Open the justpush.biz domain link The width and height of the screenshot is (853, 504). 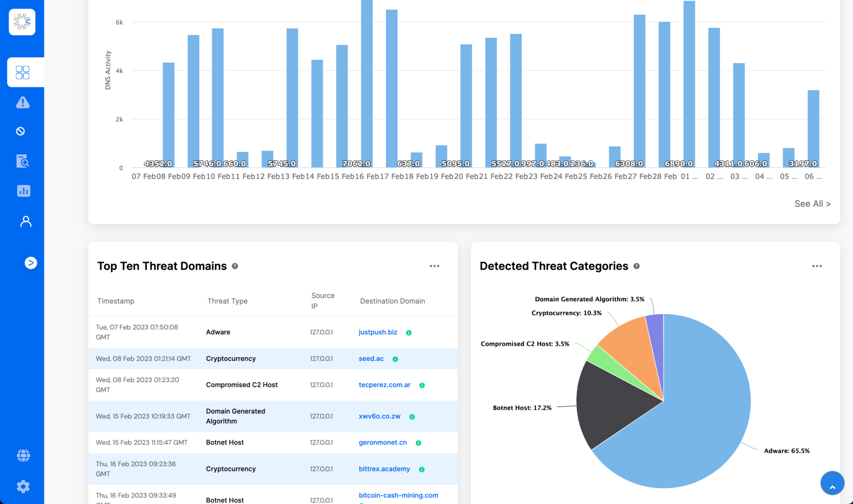[x=378, y=332]
